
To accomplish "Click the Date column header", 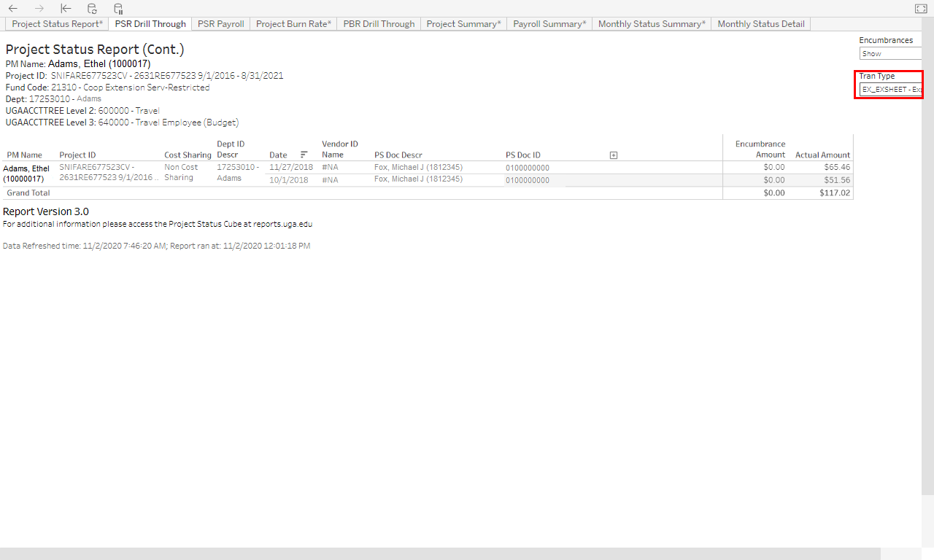I will 278,155.
